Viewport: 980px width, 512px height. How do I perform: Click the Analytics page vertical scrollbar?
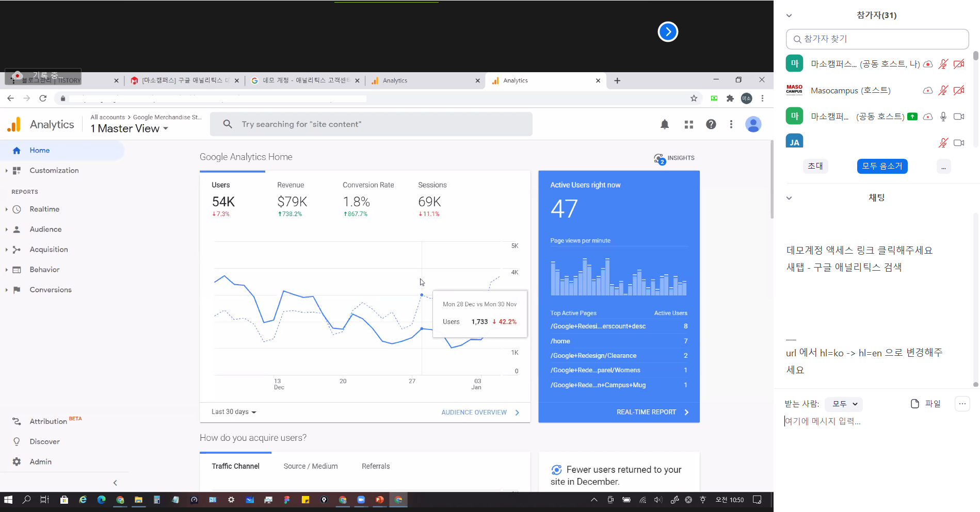(x=772, y=180)
